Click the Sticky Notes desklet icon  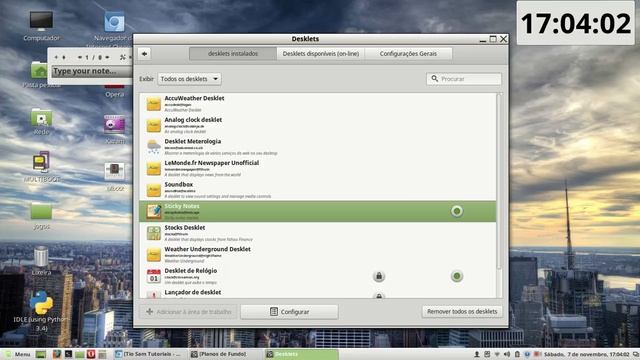tap(153, 211)
